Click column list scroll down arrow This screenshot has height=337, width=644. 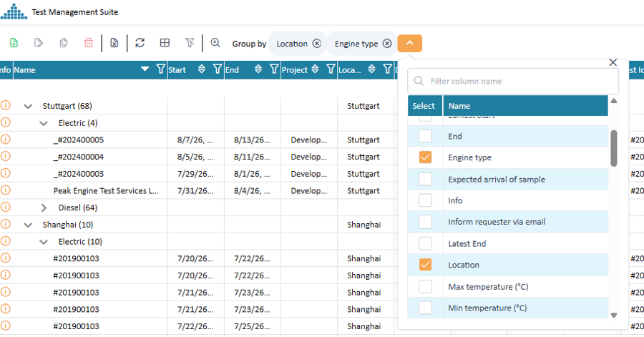tap(614, 316)
